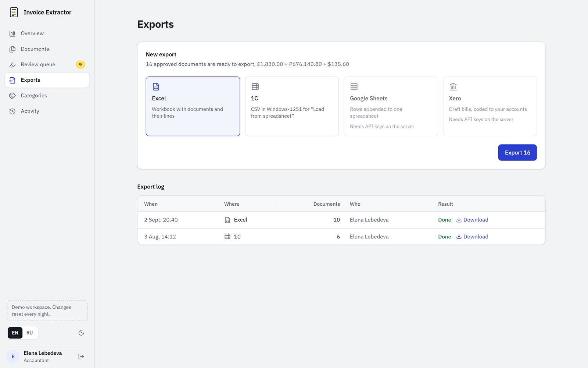This screenshot has height=368, width=588.
Task: Click the 'Demo workspace' notice text
Action: [47, 311]
